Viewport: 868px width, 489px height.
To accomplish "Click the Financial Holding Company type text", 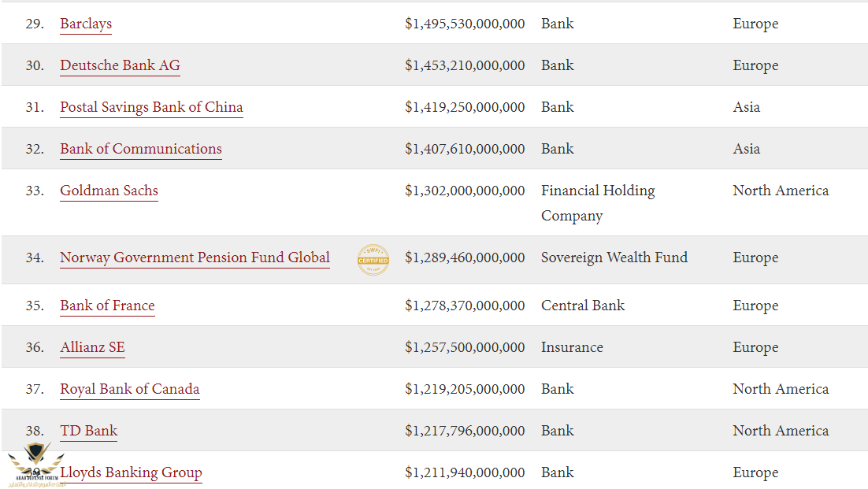I will point(598,202).
